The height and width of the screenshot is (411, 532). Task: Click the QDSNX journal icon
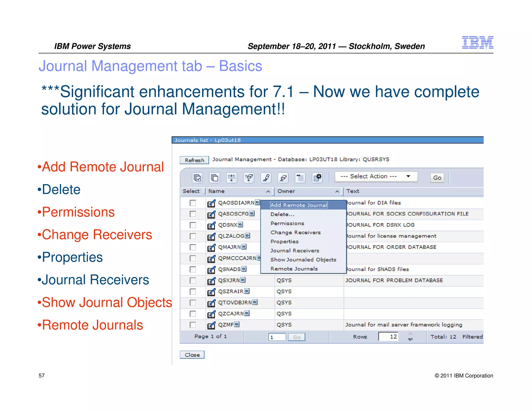point(211,225)
